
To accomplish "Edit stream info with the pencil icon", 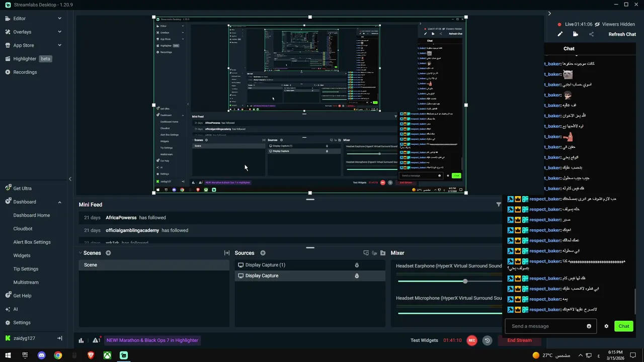I will [x=560, y=34].
